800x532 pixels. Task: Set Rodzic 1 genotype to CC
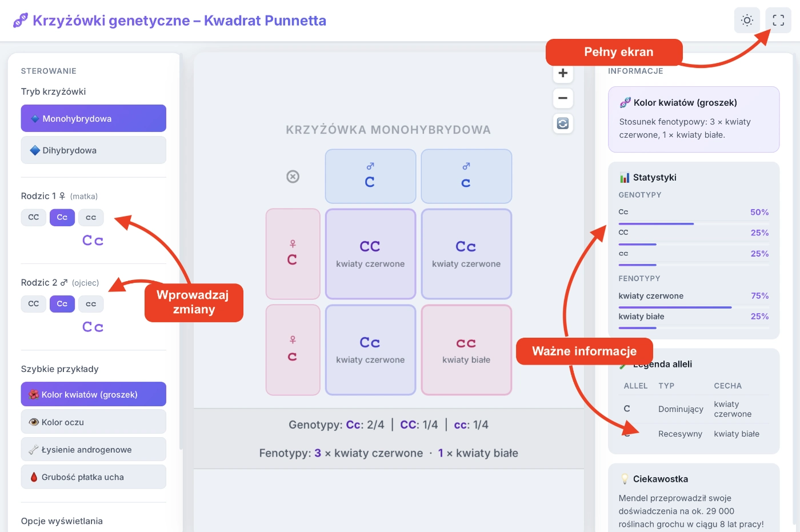point(34,217)
